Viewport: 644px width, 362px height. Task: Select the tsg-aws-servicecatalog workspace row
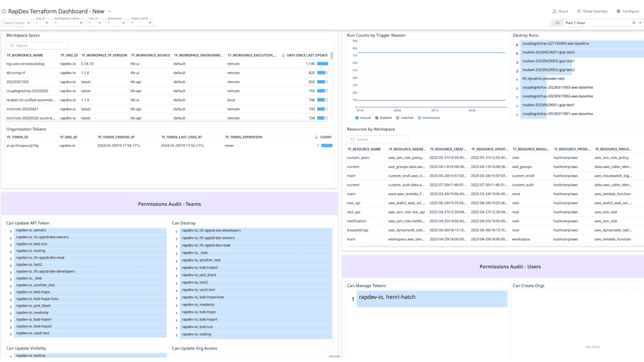pos(167,64)
